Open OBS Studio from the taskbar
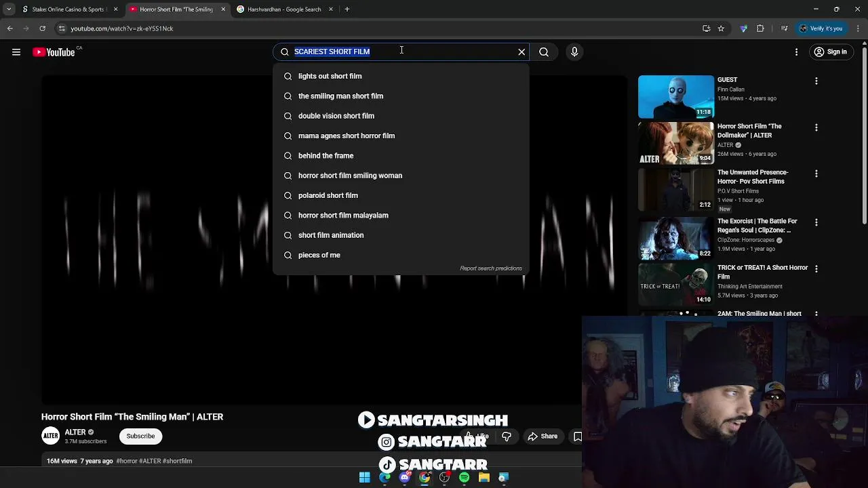Viewport: 868px width, 488px height. [x=444, y=478]
